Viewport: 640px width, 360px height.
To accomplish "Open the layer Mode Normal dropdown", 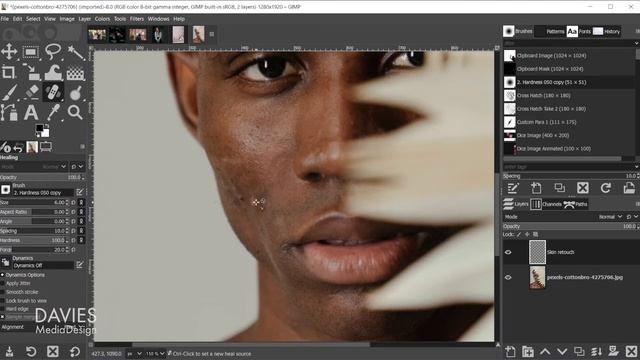I will pos(610,217).
